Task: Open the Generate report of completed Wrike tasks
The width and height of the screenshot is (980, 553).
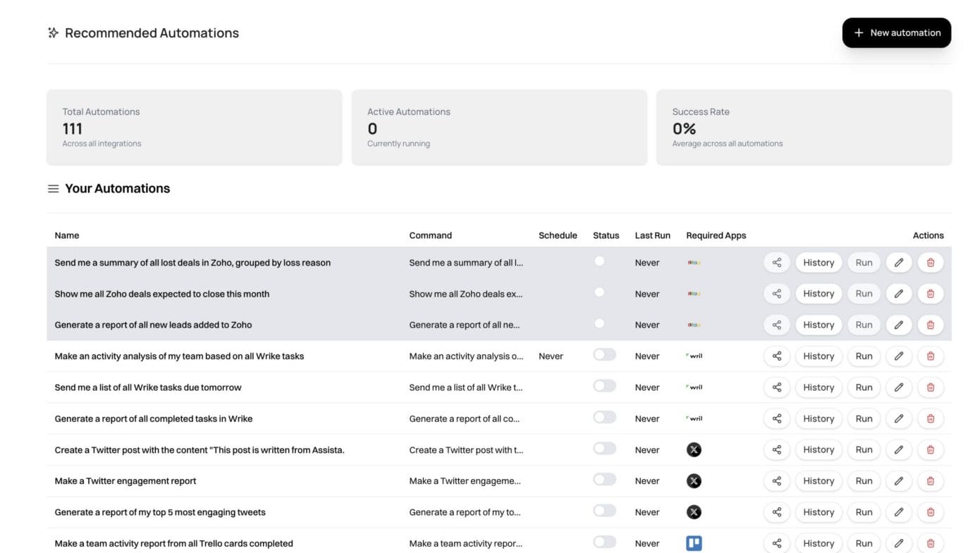Action: tap(154, 418)
